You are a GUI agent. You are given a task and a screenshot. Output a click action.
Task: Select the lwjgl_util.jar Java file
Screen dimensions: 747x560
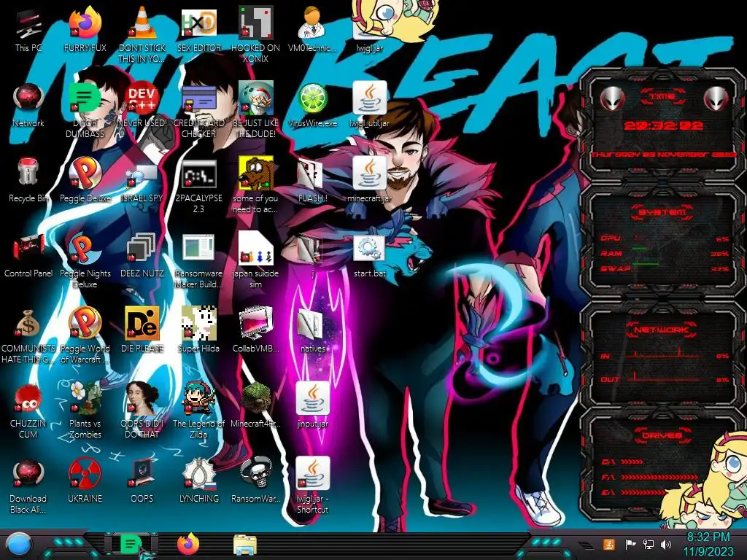click(370, 105)
